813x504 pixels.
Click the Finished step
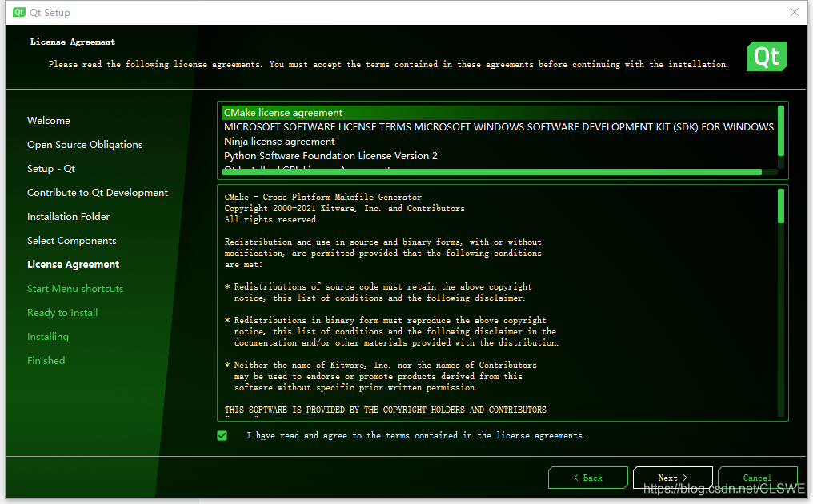pyautogui.click(x=46, y=360)
